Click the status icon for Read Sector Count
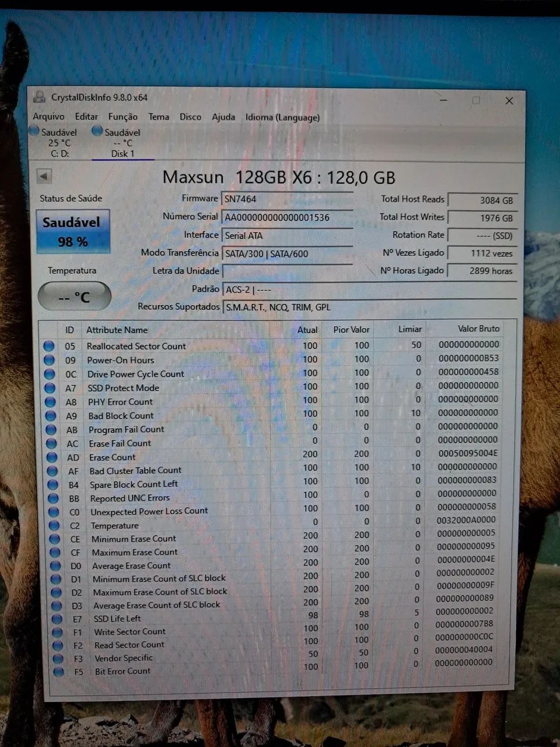 pyautogui.click(x=57, y=646)
